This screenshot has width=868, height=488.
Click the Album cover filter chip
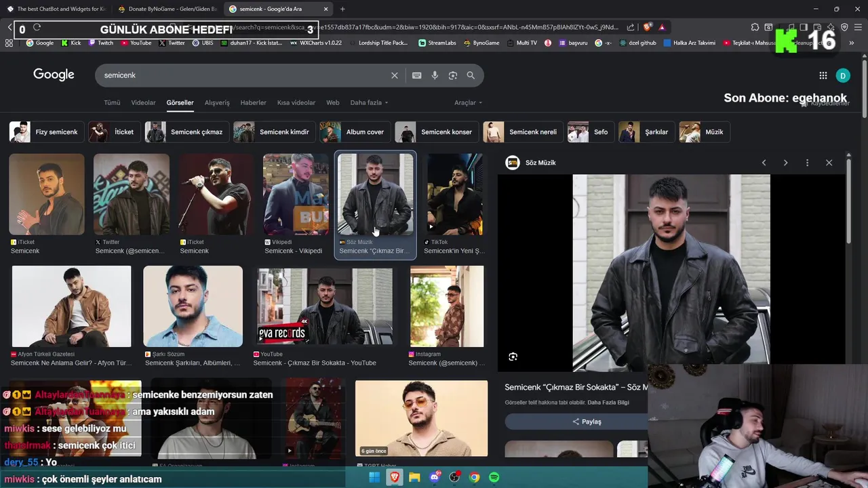pyautogui.click(x=355, y=132)
